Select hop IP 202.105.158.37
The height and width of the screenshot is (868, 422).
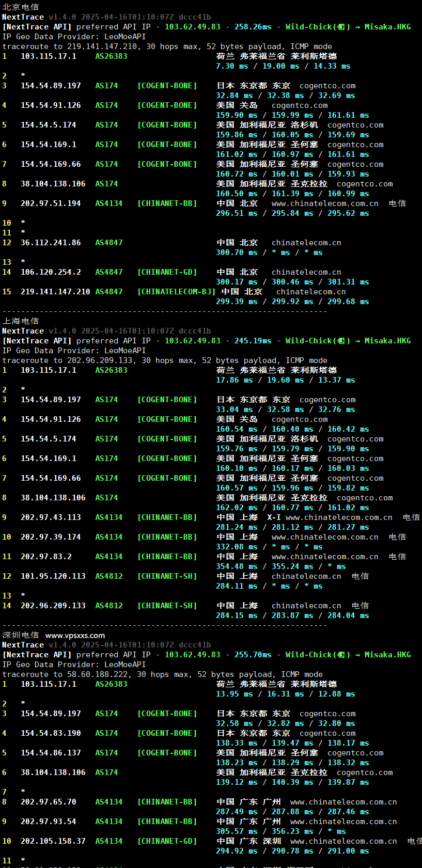pos(53,841)
